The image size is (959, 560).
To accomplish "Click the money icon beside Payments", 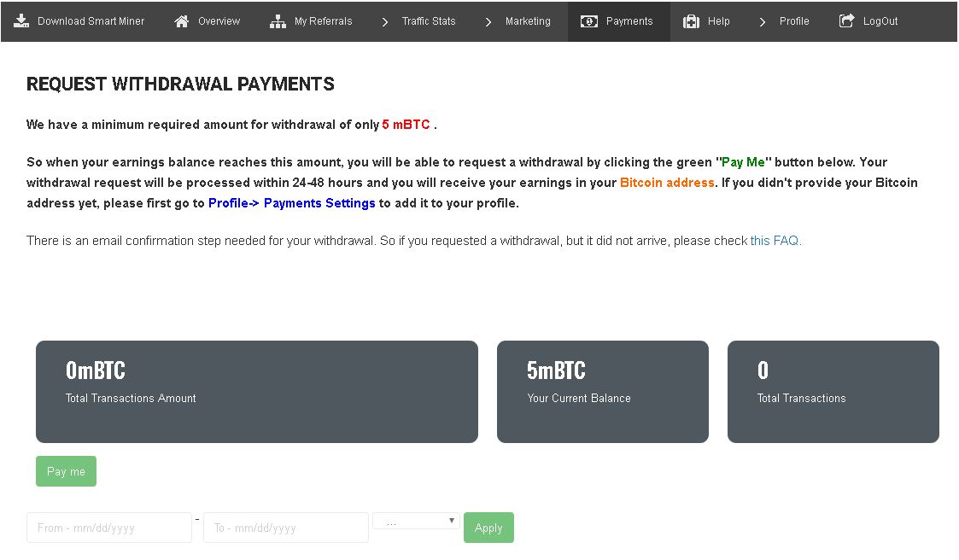I will pyautogui.click(x=589, y=21).
